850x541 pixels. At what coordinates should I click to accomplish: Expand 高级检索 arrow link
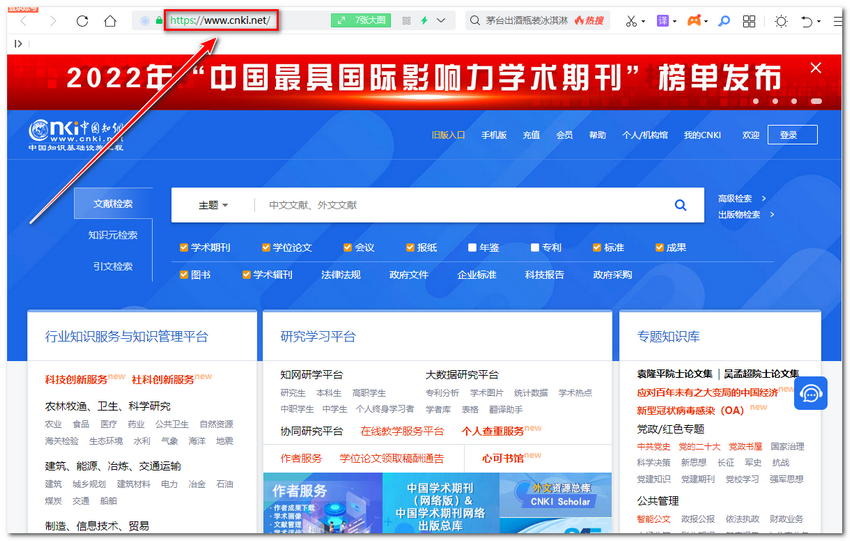[742, 198]
